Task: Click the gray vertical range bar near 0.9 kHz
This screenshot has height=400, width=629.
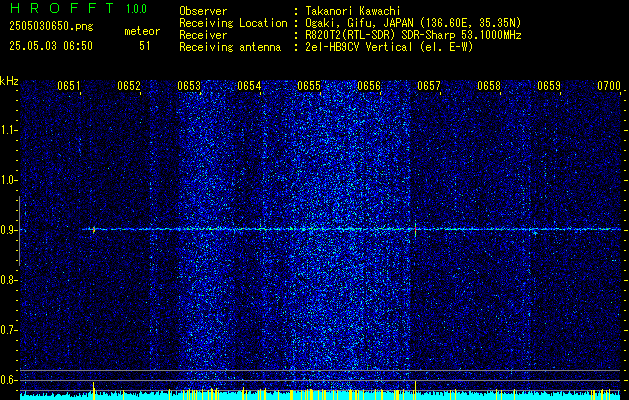Action: pos(19,231)
